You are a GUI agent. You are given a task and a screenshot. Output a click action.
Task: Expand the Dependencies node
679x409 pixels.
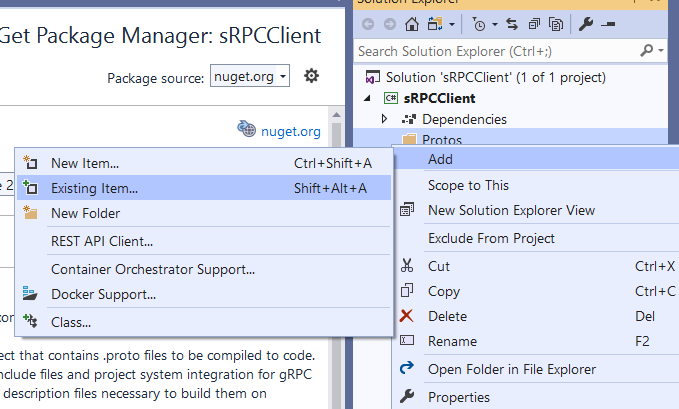click(x=384, y=119)
